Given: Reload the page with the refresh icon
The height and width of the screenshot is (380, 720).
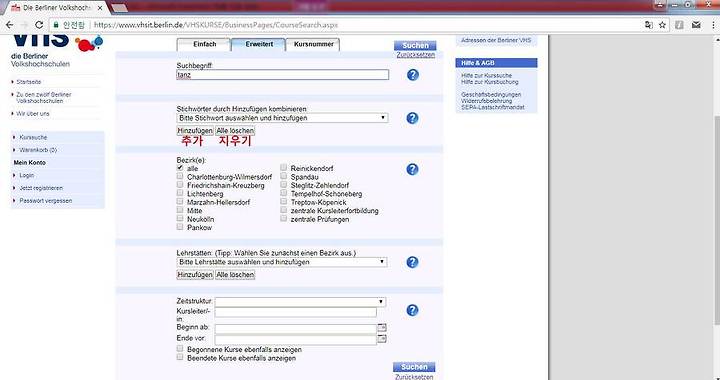Looking at the screenshot, I should click(39, 25).
